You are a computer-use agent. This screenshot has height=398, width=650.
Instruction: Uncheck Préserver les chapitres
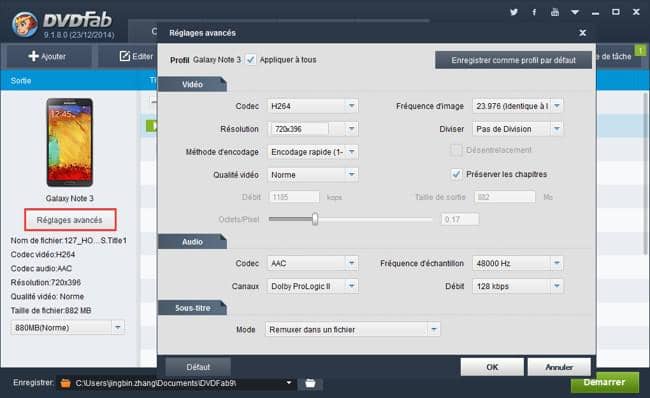(456, 174)
